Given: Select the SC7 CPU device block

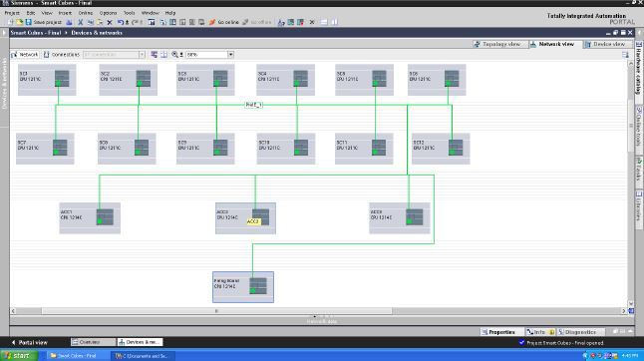Looking at the screenshot, I should tap(45, 149).
